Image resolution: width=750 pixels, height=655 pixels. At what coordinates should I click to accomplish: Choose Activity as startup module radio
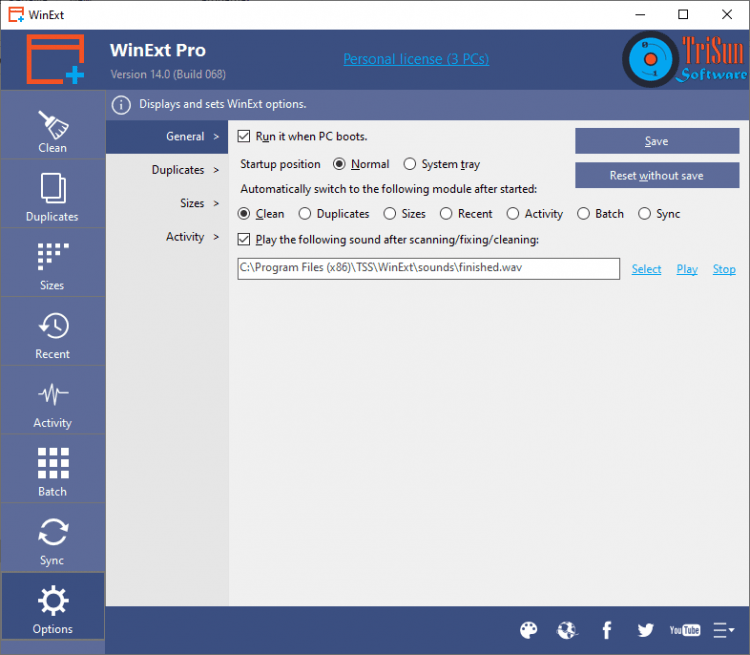click(513, 213)
